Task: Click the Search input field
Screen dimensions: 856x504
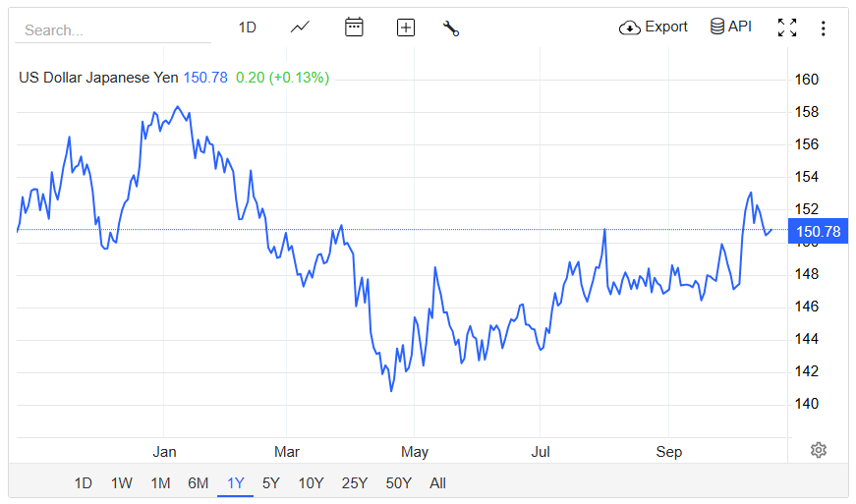Action: (x=113, y=30)
